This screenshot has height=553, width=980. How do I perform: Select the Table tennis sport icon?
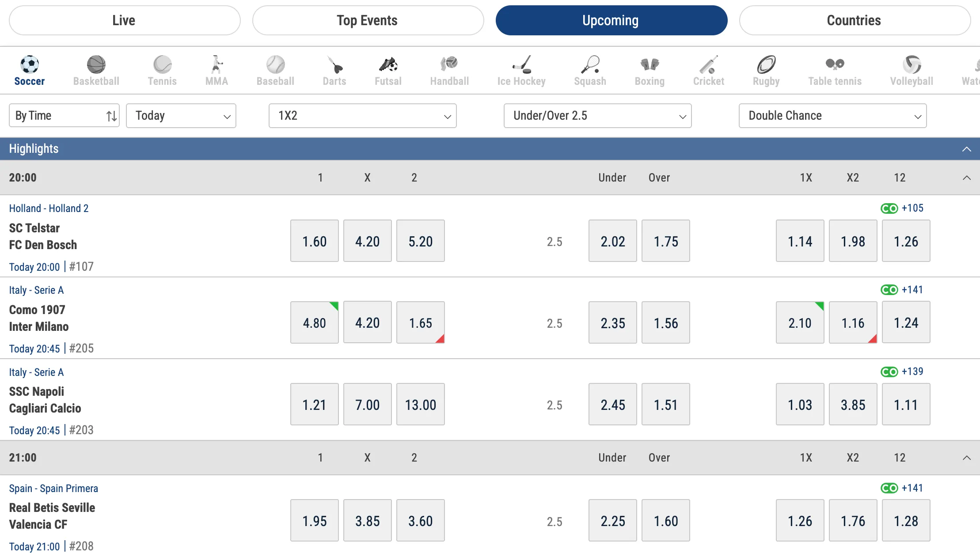835,70
